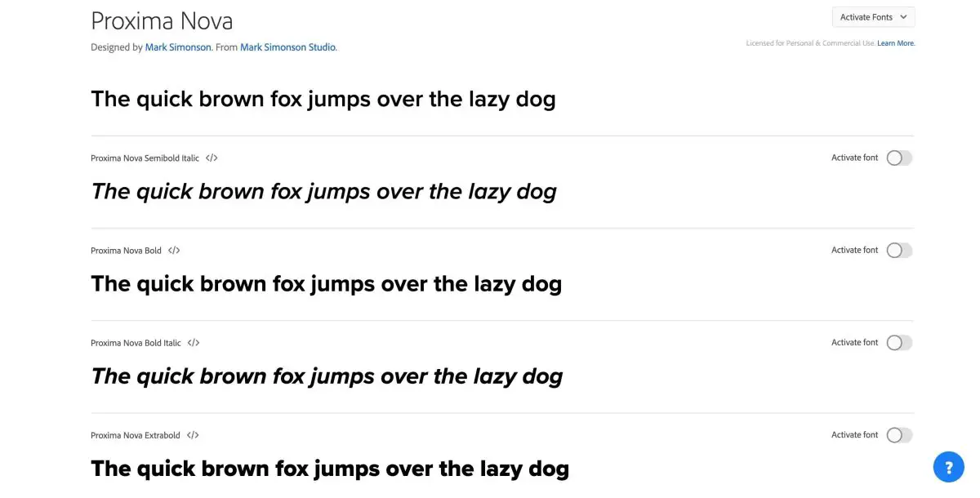Click the Proxima Nova Extrabold label
This screenshot has height=498, width=980.
click(136, 435)
